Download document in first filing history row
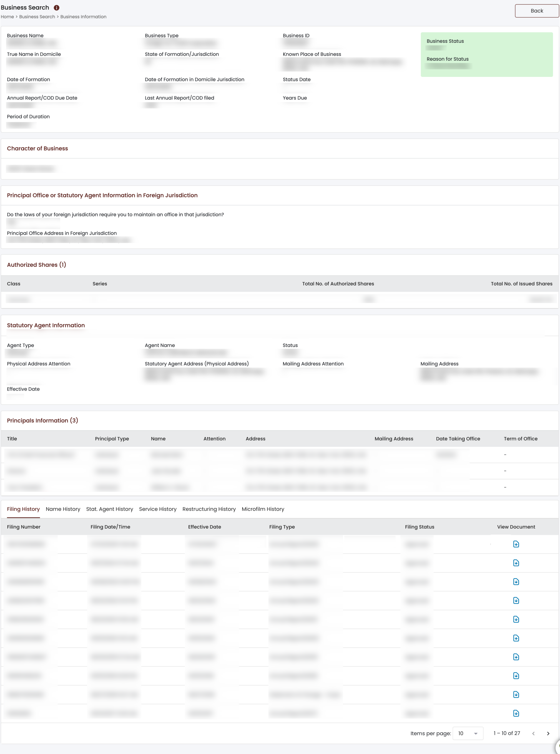The image size is (560, 754). 516,544
